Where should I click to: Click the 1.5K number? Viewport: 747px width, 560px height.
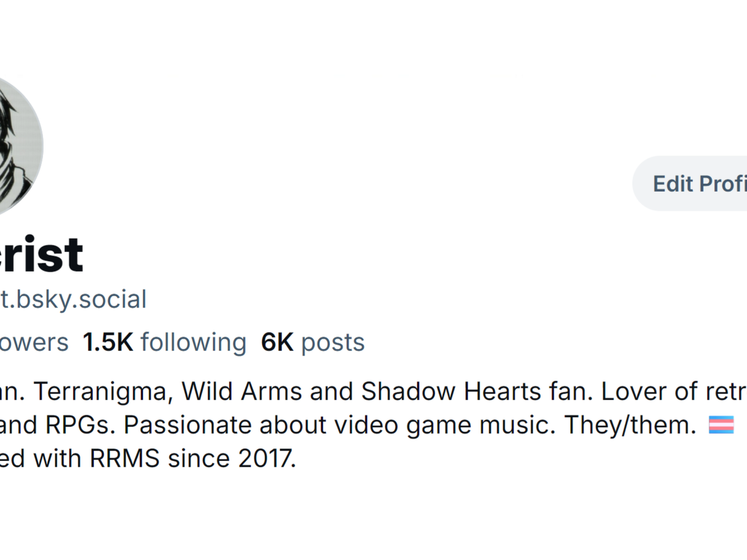coord(108,342)
